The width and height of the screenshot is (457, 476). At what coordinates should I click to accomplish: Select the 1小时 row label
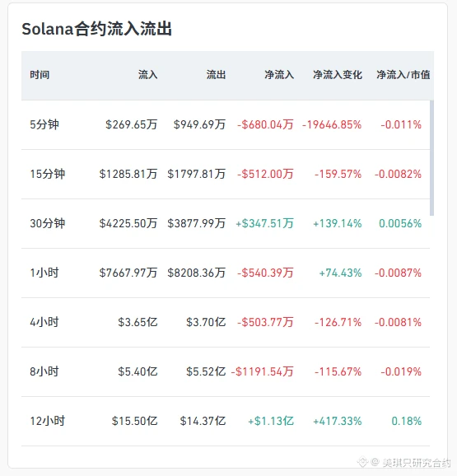[x=44, y=273]
